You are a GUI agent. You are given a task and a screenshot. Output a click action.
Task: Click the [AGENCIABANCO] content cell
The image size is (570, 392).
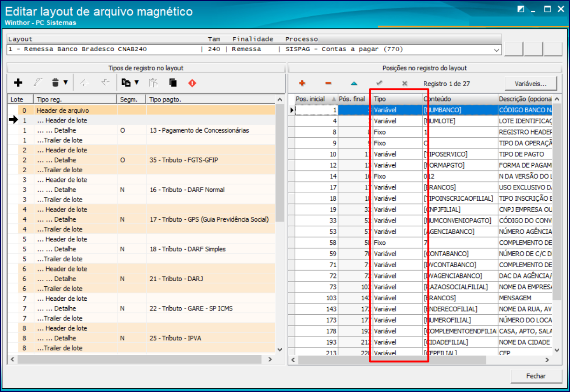point(460,231)
